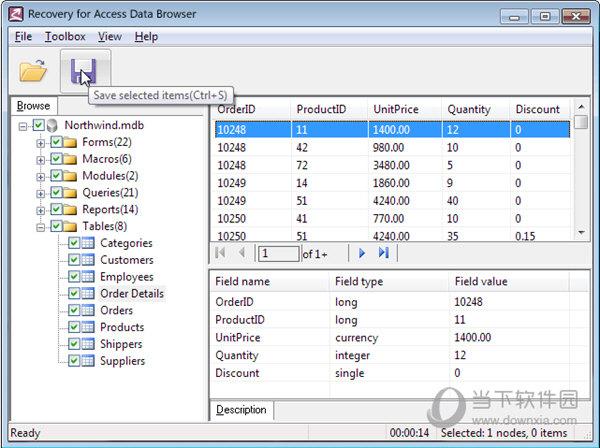
Task: Sort by ProductID column header
Action: click(x=329, y=109)
